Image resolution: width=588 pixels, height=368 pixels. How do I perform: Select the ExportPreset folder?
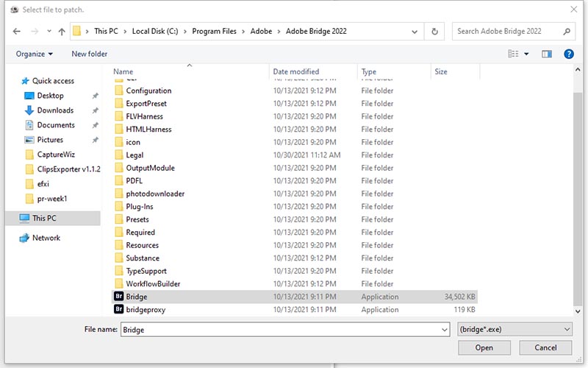tap(146, 104)
